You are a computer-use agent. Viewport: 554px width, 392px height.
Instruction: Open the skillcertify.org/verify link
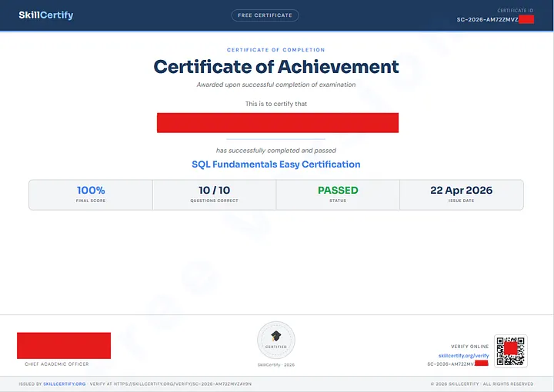pos(463,356)
